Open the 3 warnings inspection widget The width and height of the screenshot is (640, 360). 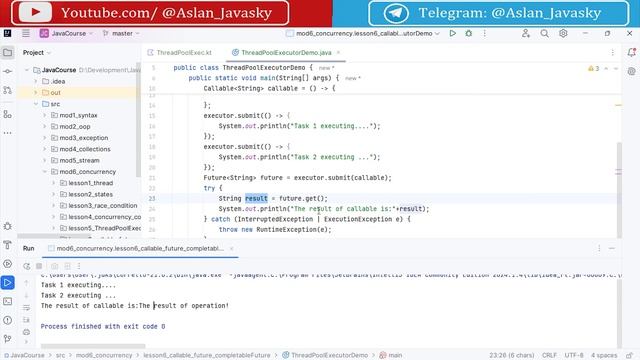click(593, 69)
